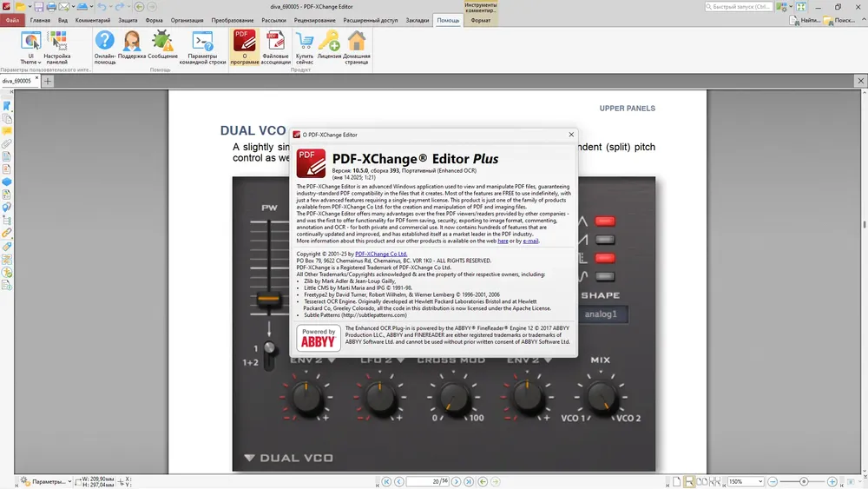Open Настройка панелей toolbar customization
Screen dimensions: 868x489
click(57, 48)
